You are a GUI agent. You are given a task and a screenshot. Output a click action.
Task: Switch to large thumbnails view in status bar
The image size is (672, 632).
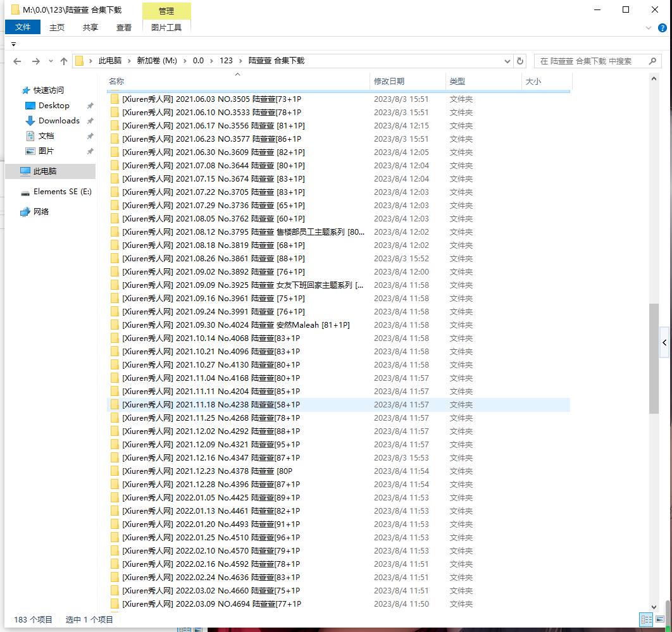[660, 619]
